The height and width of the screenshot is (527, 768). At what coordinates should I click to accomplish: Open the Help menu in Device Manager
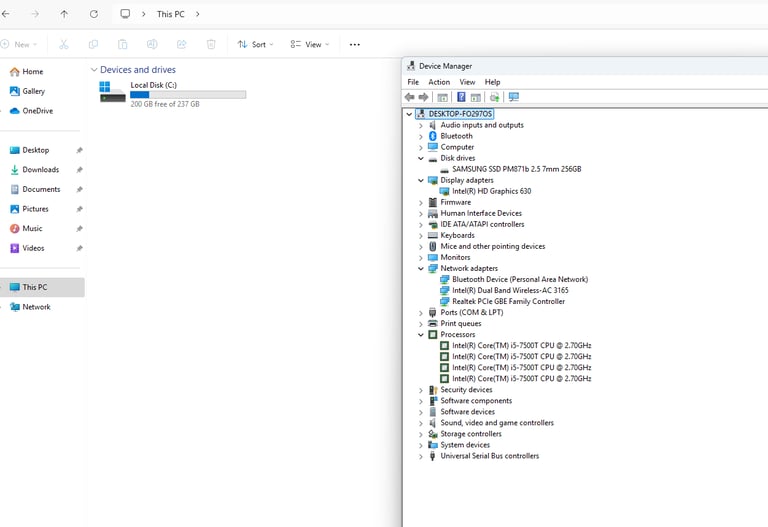[x=492, y=82]
